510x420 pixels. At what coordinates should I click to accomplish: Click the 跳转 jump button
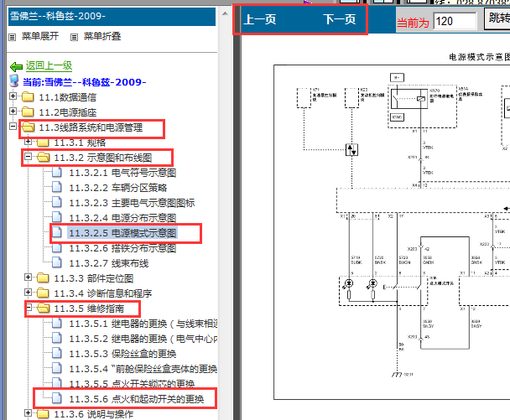click(497, 18)
